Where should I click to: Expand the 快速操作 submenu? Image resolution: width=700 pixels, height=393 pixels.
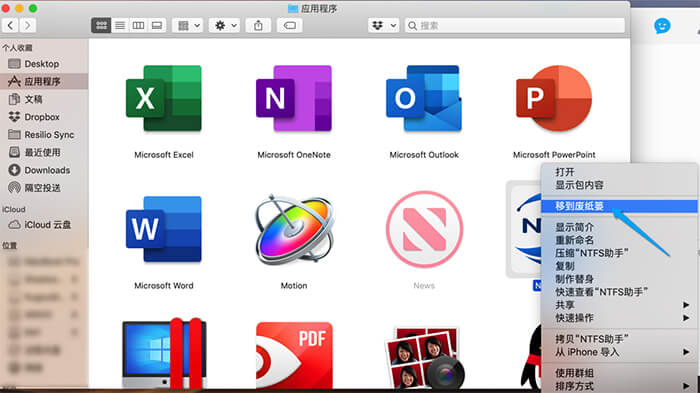(x=619, y=318)
